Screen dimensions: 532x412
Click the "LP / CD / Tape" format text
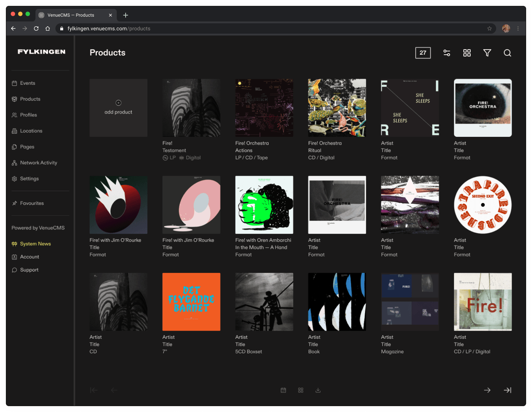point(252,158)
